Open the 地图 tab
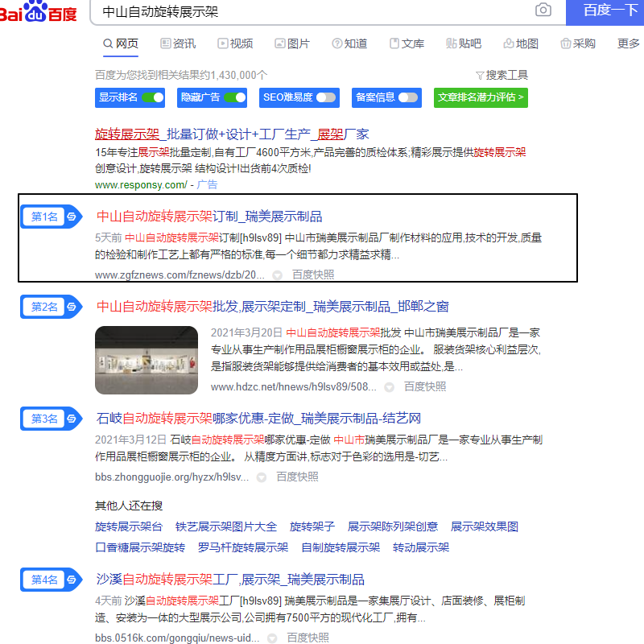644x644 pixels. click(x=521, y=43)
